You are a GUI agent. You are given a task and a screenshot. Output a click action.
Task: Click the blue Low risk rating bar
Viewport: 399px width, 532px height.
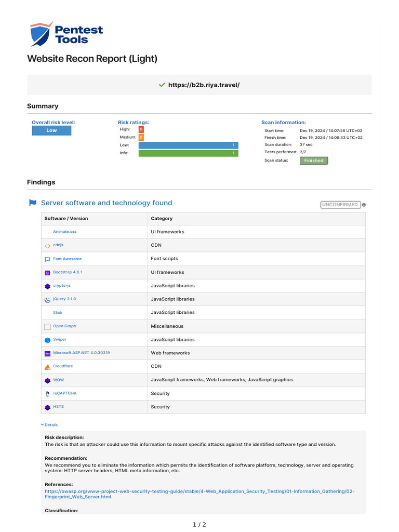[188, 145]
